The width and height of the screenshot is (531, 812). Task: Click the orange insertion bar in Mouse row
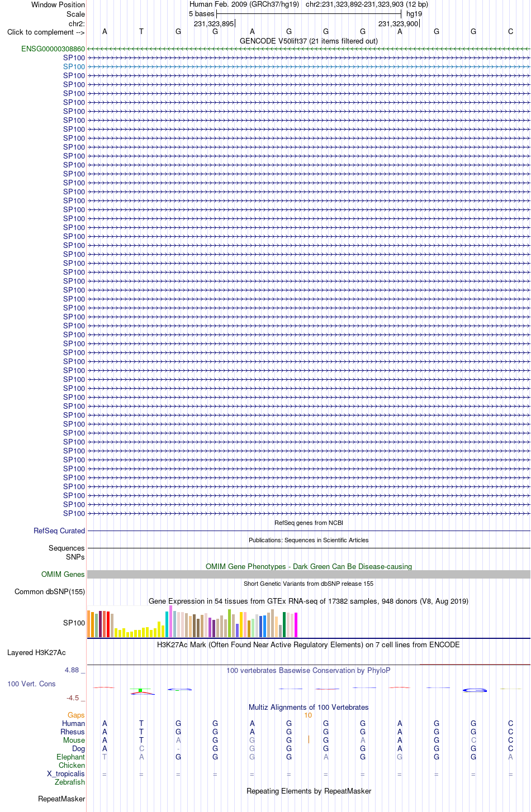point(309,740)
